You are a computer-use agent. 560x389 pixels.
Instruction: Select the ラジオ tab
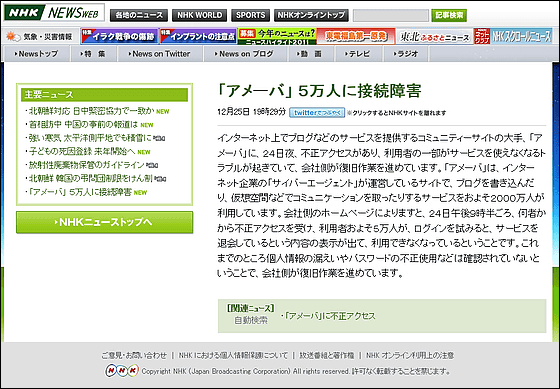406,54
